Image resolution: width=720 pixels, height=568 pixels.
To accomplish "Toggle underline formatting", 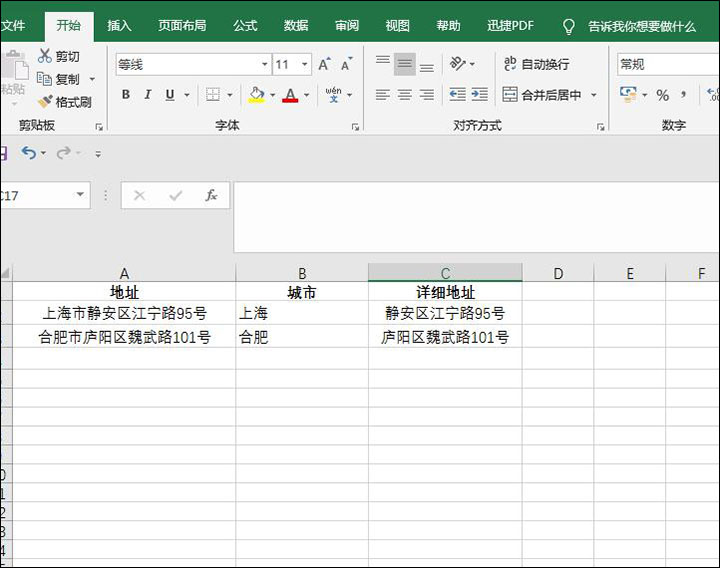I will click(170, 95).
